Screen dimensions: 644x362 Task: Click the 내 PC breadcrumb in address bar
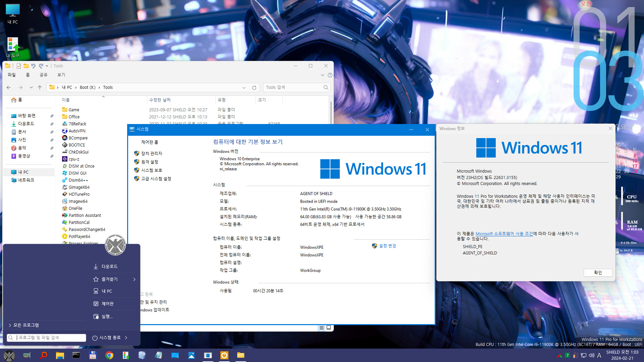67,87
